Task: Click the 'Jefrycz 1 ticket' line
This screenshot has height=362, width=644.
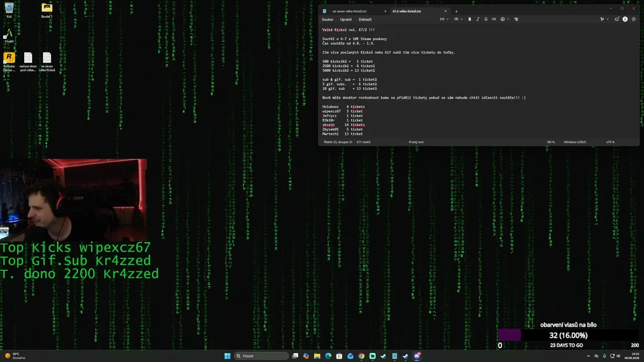Action: tap(343, 116)
